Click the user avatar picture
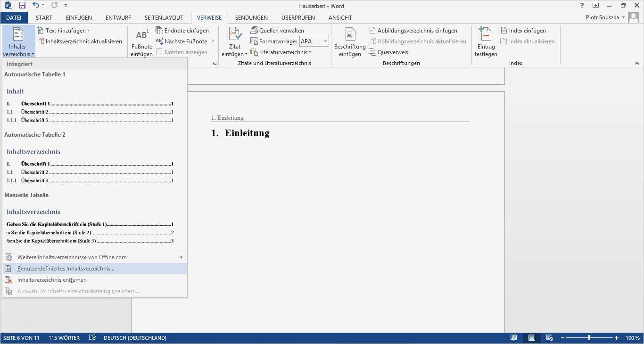Image resolution: width=644 pixels, height=344 pixels. 634,18
